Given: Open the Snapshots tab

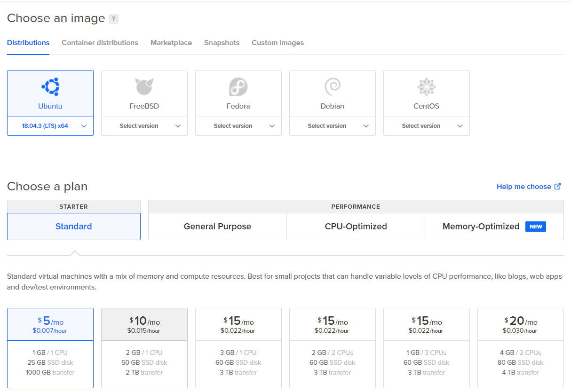Looking at the screenshot, I should point(222,43).
